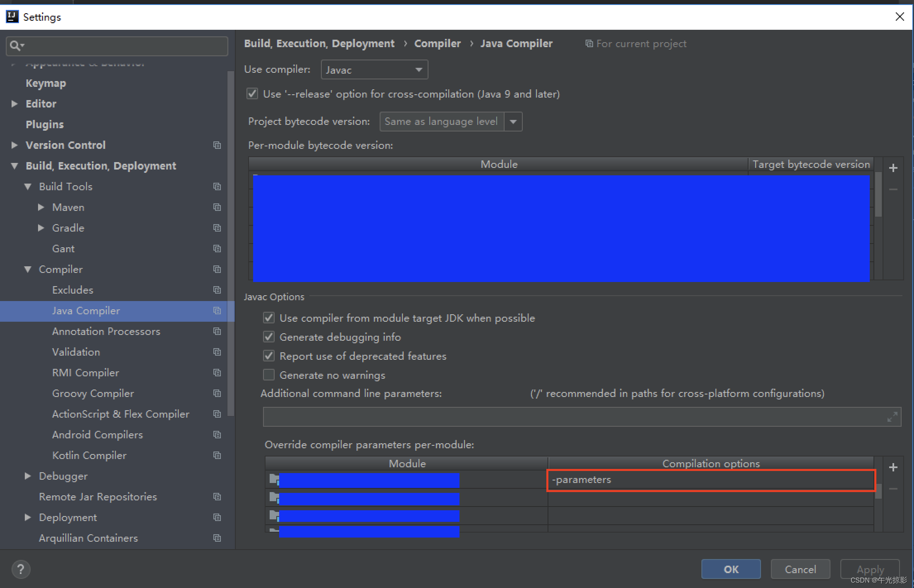Open Project bytecode version dropdown arrow
The width and height of the screenshot is (914, 588).
pyautogui.click(x=513, y=122)
